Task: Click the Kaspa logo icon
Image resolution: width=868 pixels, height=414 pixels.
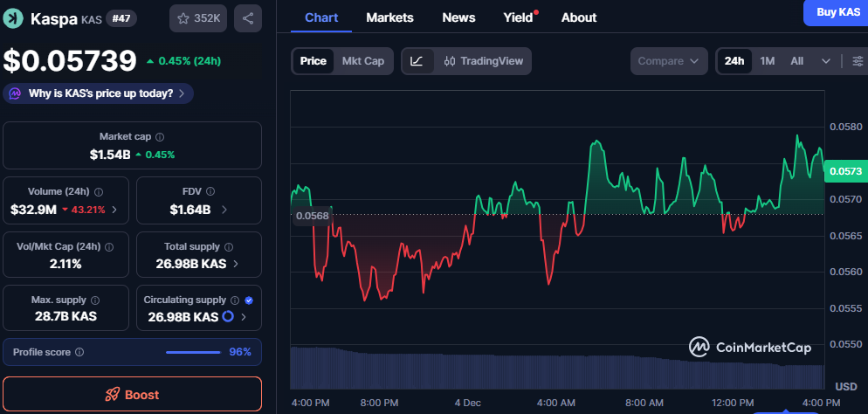Action: click(13, 18)
